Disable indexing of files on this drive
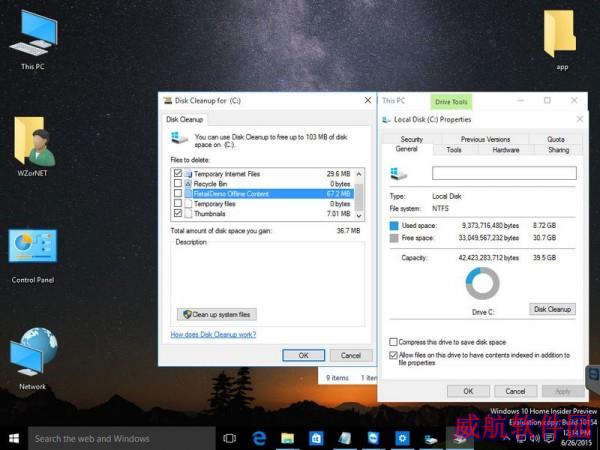This screenshot has width=600, height=450. pos(393,355)
